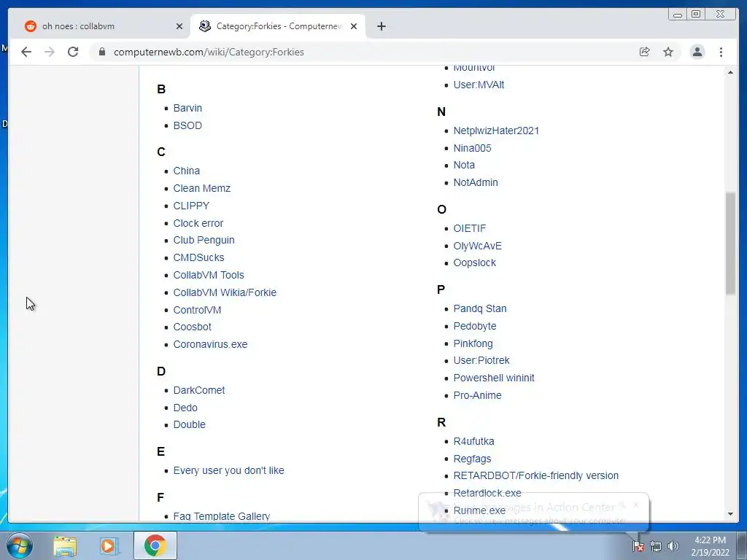The image size is (747, 560).
Task: Open the Barvin page link
Action: 187,108
